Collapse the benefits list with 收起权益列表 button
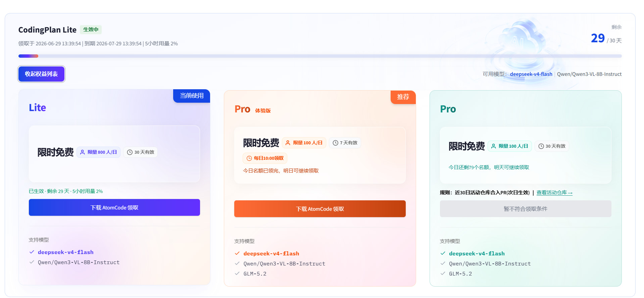The image size is (644, 298). [x=41, y=74]
